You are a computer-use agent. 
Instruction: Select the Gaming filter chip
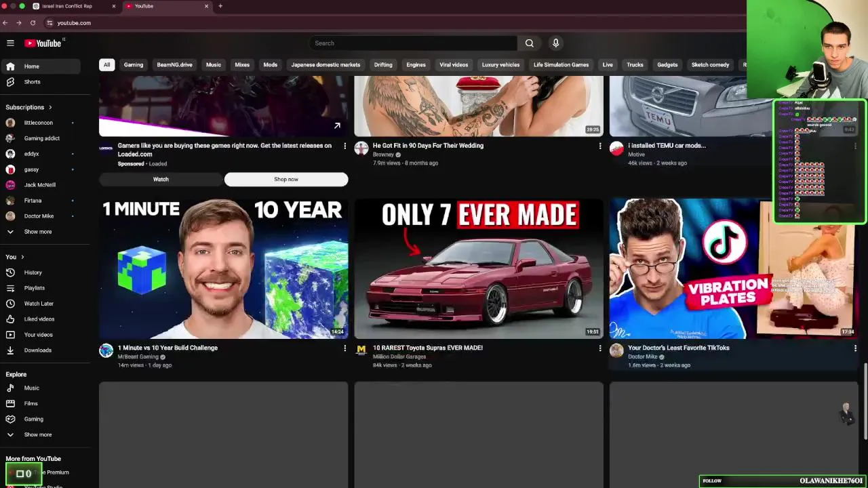click(x=134, y=65)
